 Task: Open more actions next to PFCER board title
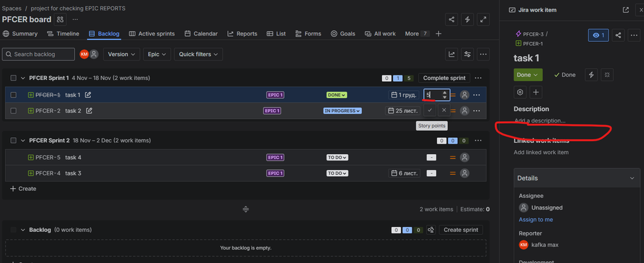[75, 19]
